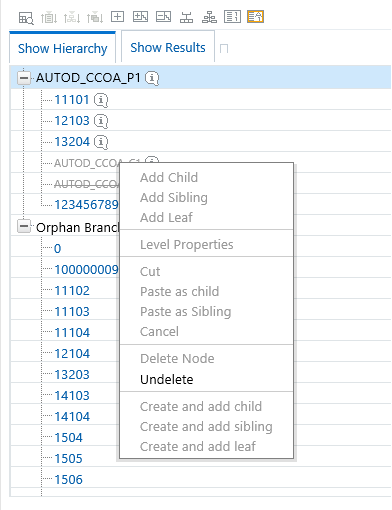Collapse the AUTOD_CCOA_P1 root node

coord(24,78)
